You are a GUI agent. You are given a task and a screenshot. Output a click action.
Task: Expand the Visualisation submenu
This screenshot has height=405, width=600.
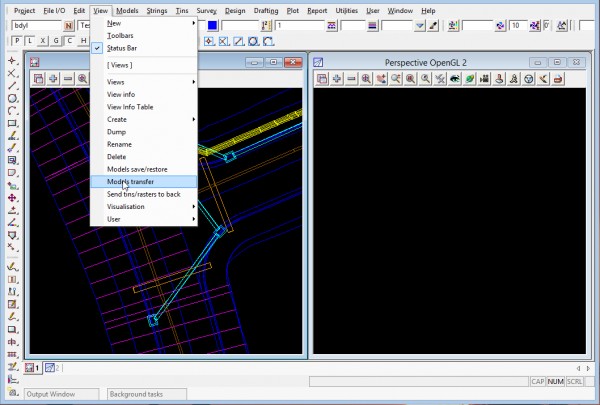click(x=125, y=206)
